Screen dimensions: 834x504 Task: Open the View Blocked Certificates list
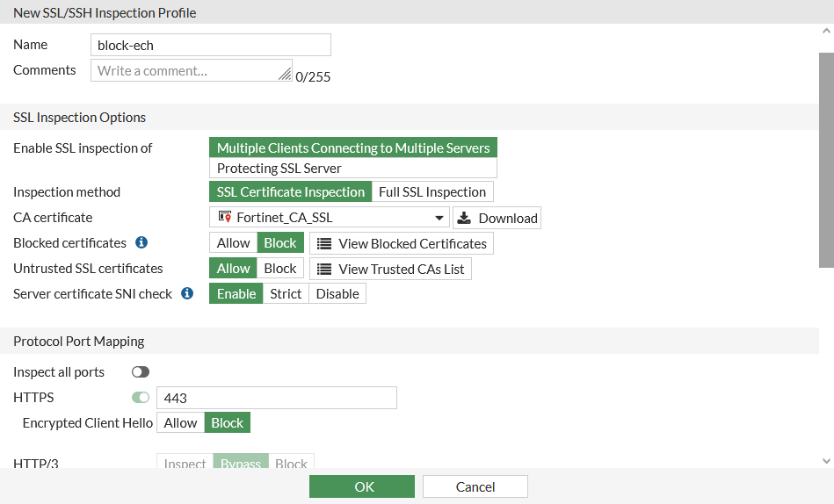pyautogui.click(x=402, y=243)
